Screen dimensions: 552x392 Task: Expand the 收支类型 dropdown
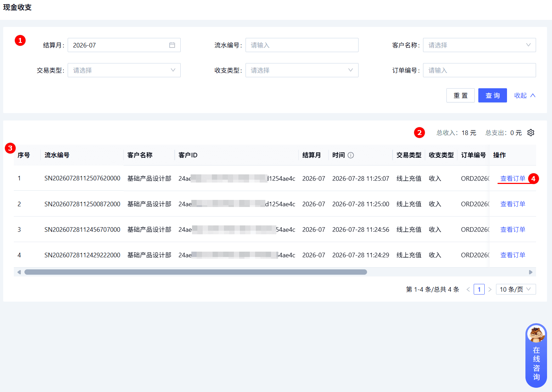point(302,70)
